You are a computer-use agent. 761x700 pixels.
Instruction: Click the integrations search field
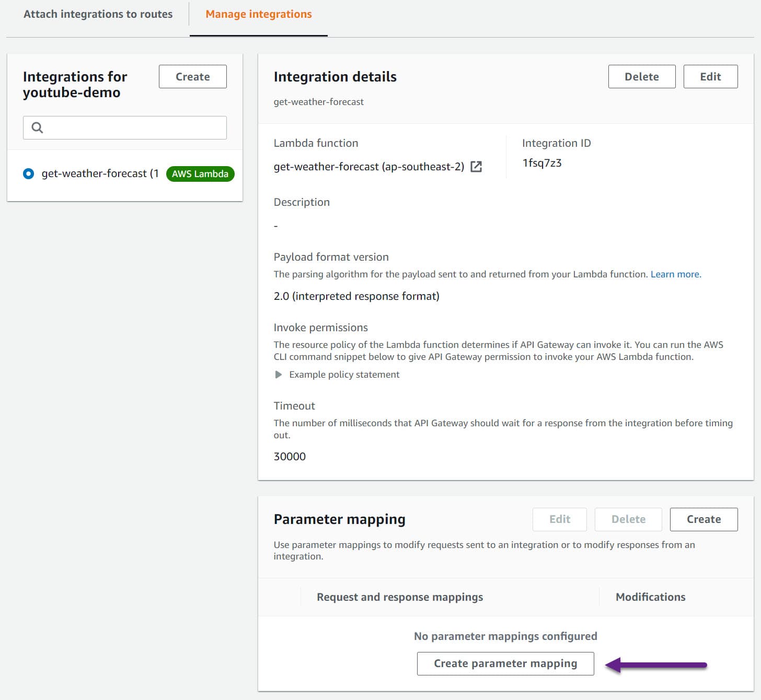(125, 127)
